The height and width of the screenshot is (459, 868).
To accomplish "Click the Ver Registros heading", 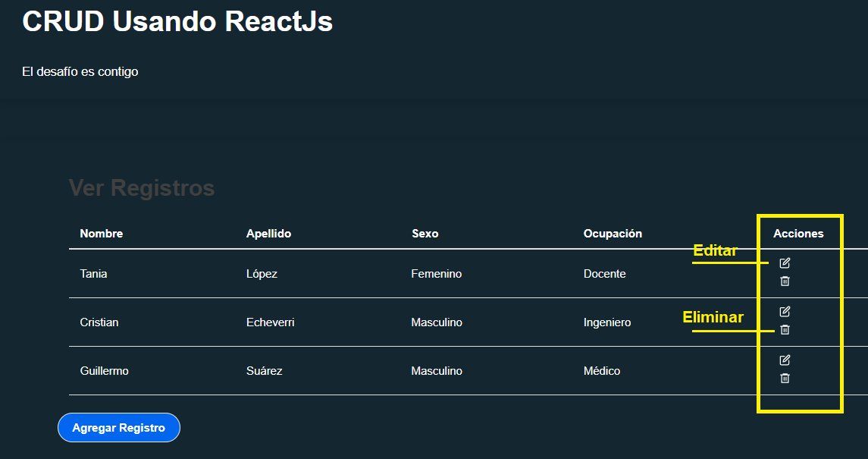I will pyautogui.click(x=141, y=188).
